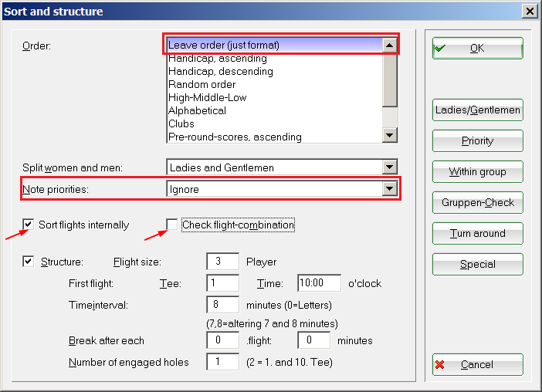Screen dimensions: 542x392
Task: Click the Order list scrollbar thumb
Action: (390, 79)
